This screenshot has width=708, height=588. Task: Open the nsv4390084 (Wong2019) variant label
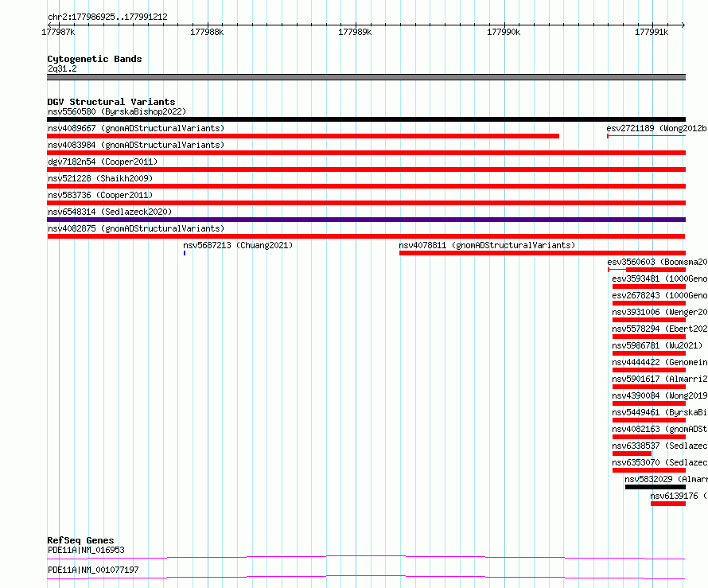[659, 395]
